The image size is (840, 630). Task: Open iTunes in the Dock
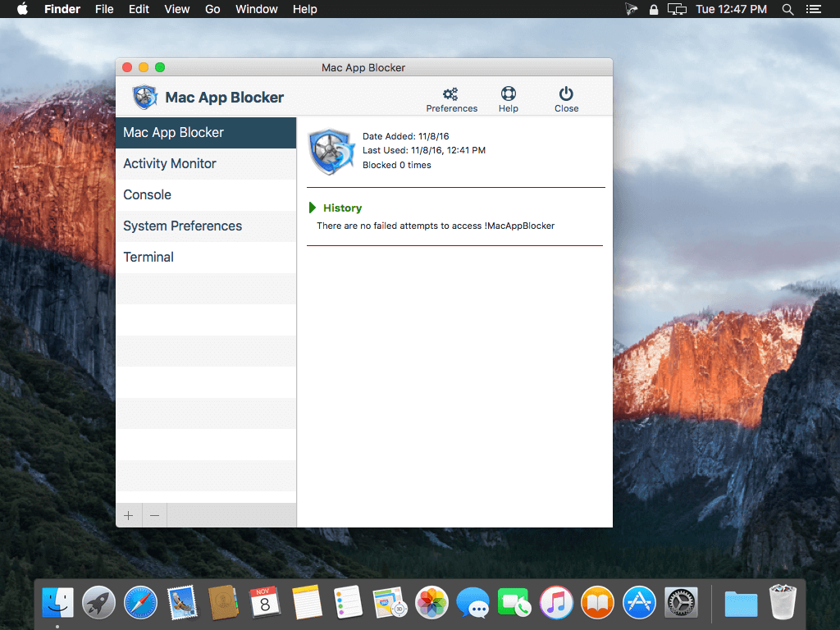point(556,602)
